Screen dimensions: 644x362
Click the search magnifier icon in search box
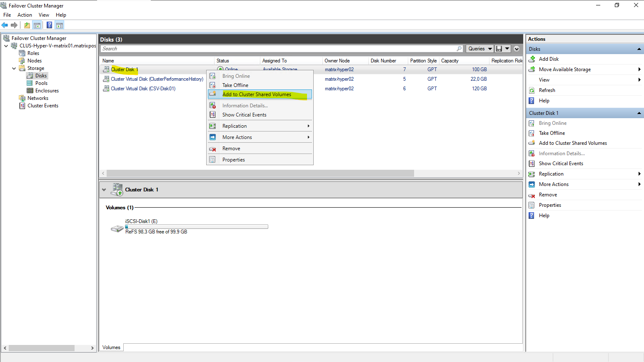pyautogui.click(x=459, y=49)
